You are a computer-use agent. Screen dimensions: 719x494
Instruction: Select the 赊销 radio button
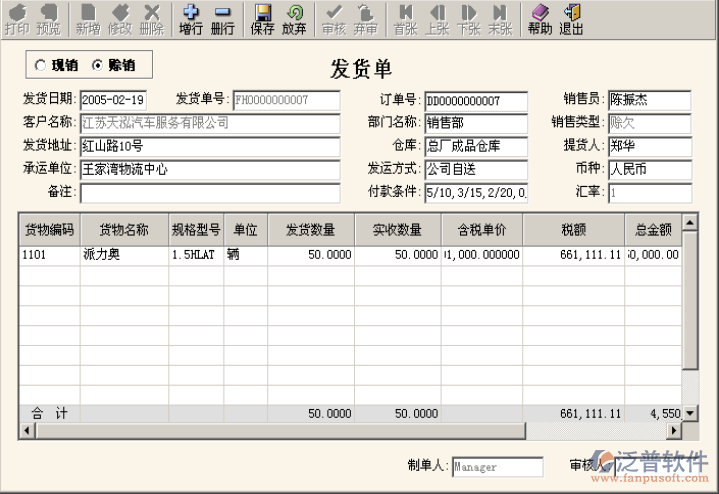pos(97,66)
